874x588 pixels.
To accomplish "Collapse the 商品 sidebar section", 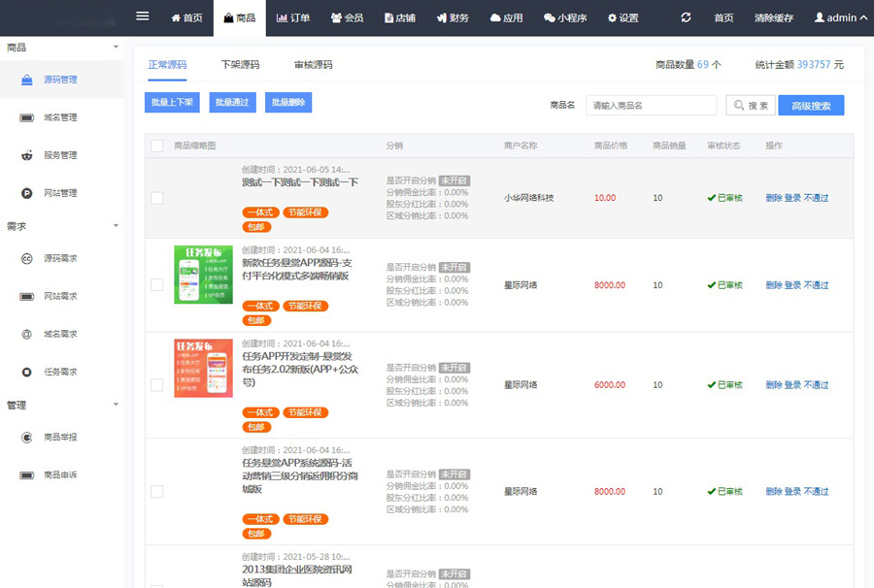I will [116, 47].
